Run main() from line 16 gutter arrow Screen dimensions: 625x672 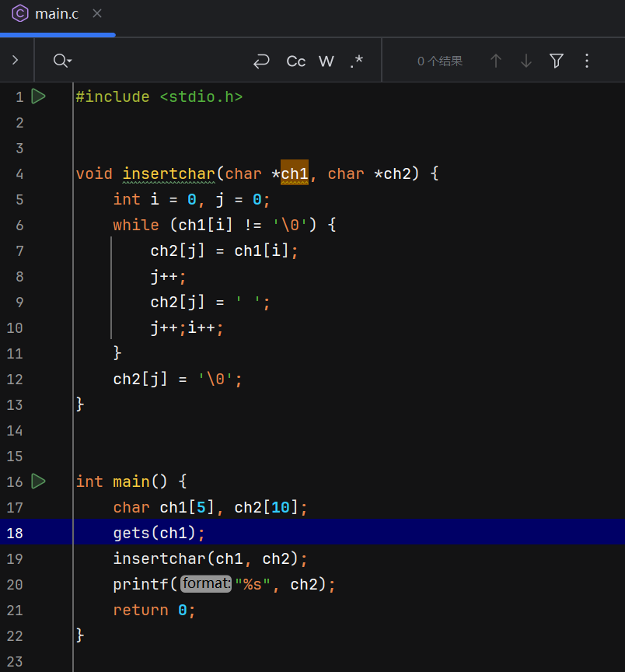click(x=38, y=481)
